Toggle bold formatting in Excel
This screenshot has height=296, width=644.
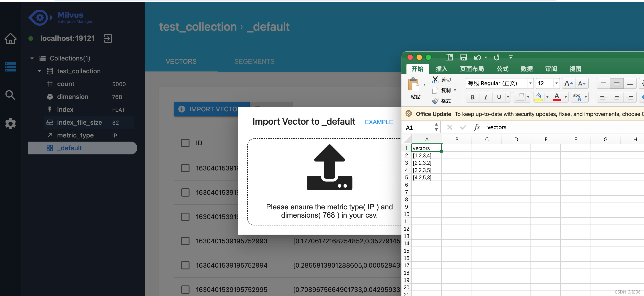coord(472,97)
